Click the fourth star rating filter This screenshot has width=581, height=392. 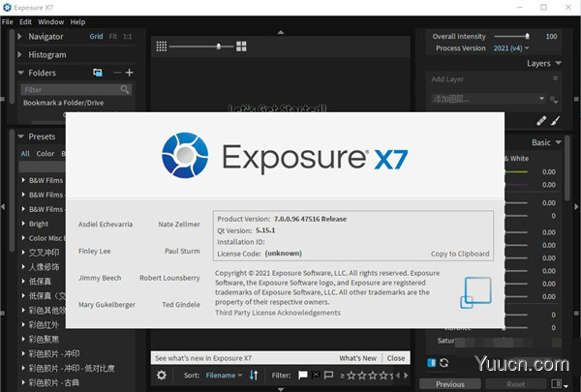pos(383,376)
